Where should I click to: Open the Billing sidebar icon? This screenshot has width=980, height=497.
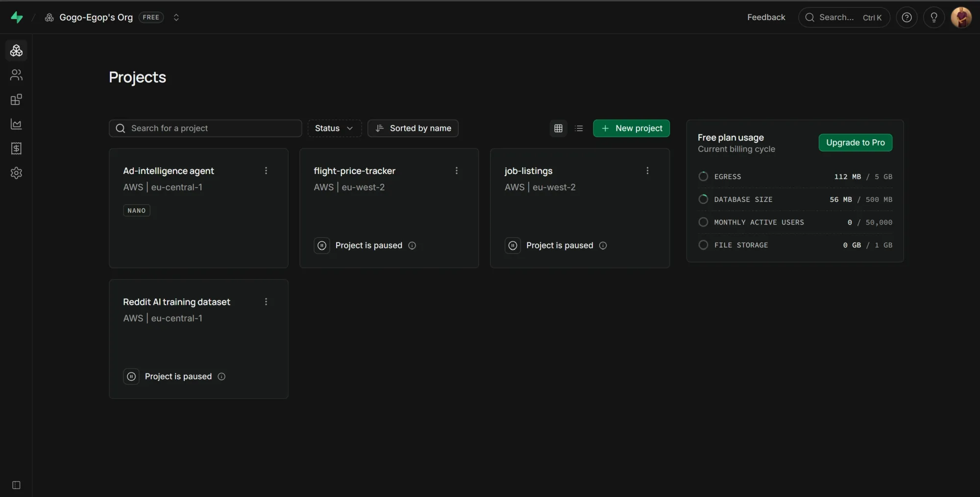[16, 149]
